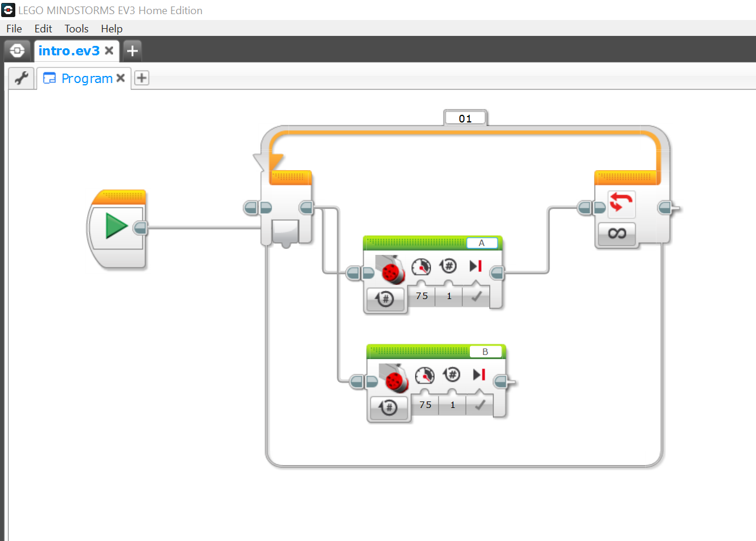Viewport: 756px width, 541px height.
Task: Toggle Brake at End on motor B
Action: click(480, 404)
